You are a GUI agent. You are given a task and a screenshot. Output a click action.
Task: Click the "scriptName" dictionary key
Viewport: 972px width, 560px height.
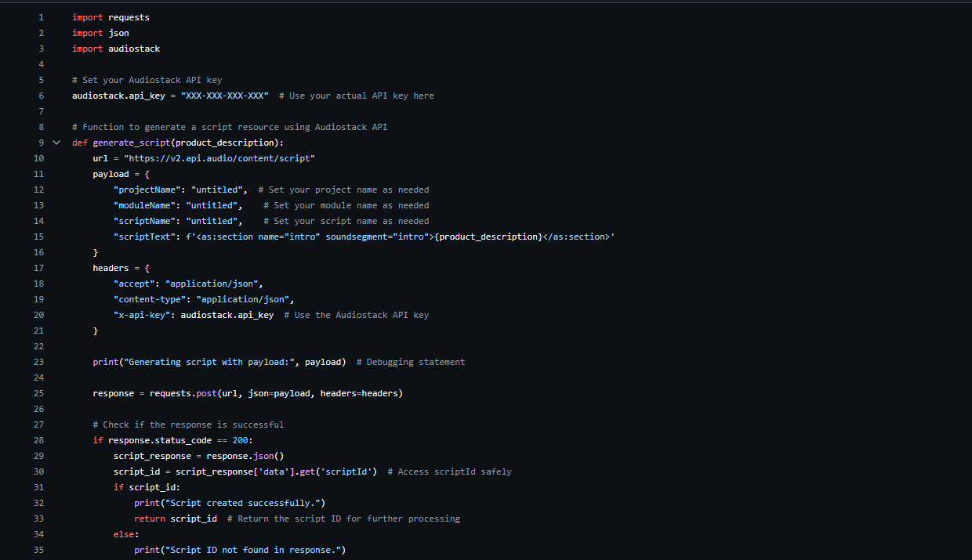click(144, 221)
